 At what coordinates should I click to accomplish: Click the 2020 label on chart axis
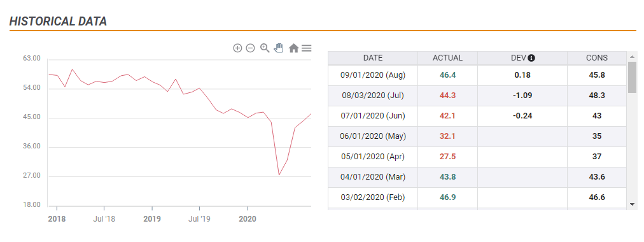248,219
